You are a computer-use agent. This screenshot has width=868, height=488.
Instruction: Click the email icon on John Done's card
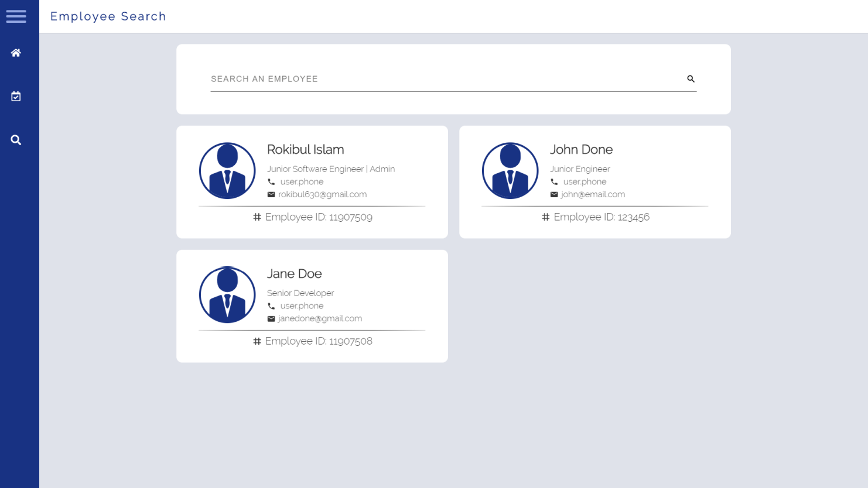[x=554, y=194]
